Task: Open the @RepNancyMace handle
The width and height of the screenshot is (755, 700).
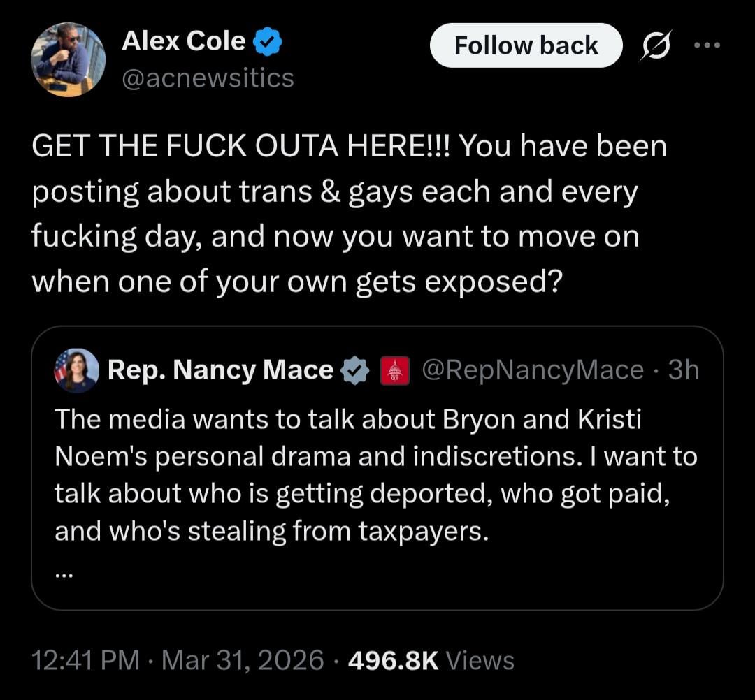Action: 532,370
